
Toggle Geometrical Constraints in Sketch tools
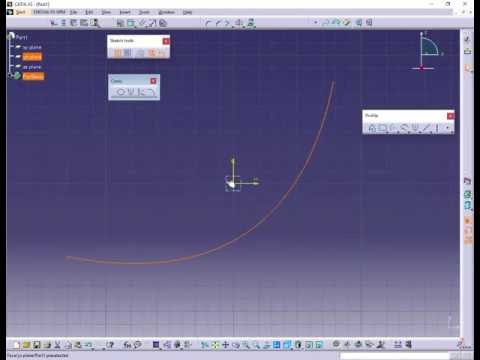point(152,53)
